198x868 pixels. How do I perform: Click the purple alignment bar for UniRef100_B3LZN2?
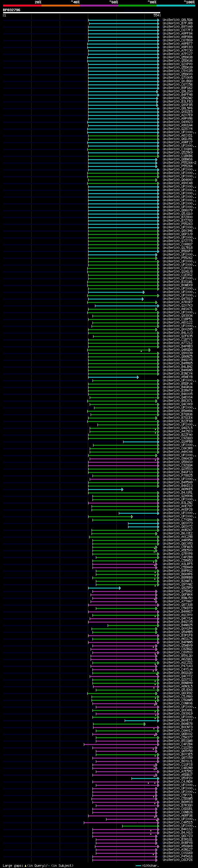pyautogui.click(x=123, y=503)
